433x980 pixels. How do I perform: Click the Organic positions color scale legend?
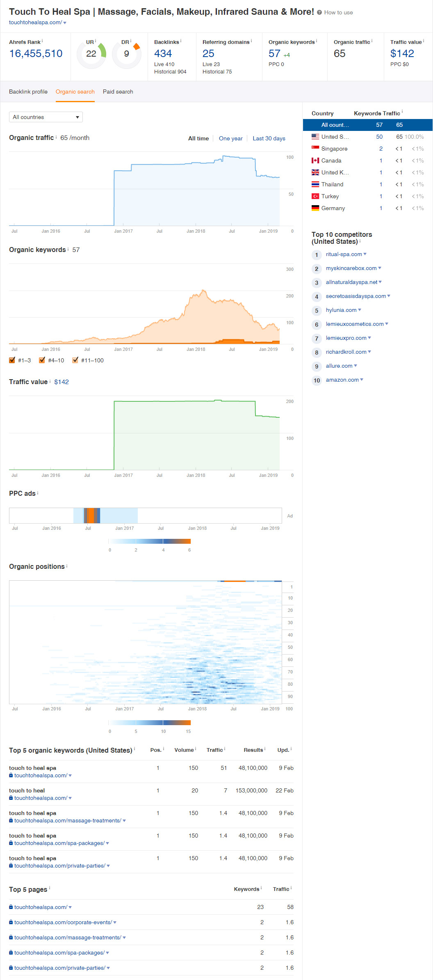click(149, 723)
